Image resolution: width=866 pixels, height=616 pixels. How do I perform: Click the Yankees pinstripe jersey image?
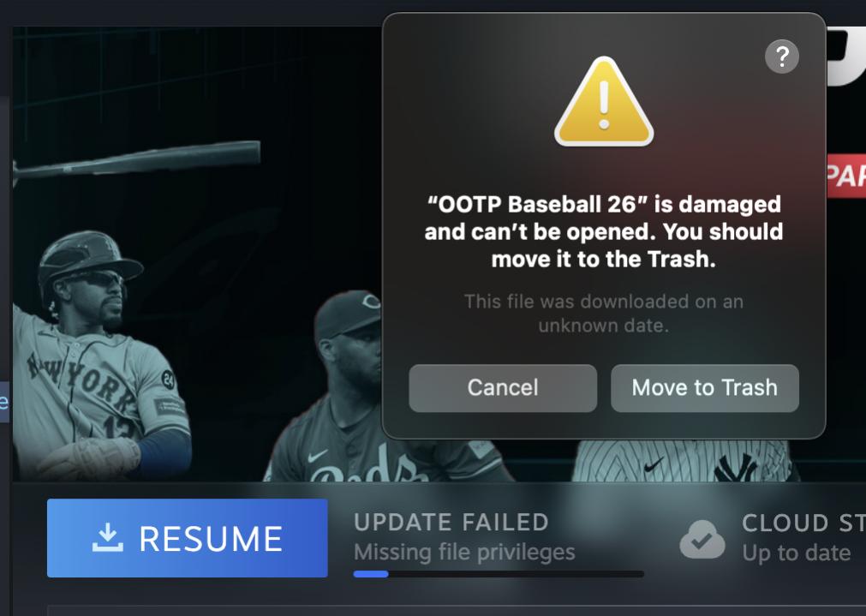tap(684, 460)
